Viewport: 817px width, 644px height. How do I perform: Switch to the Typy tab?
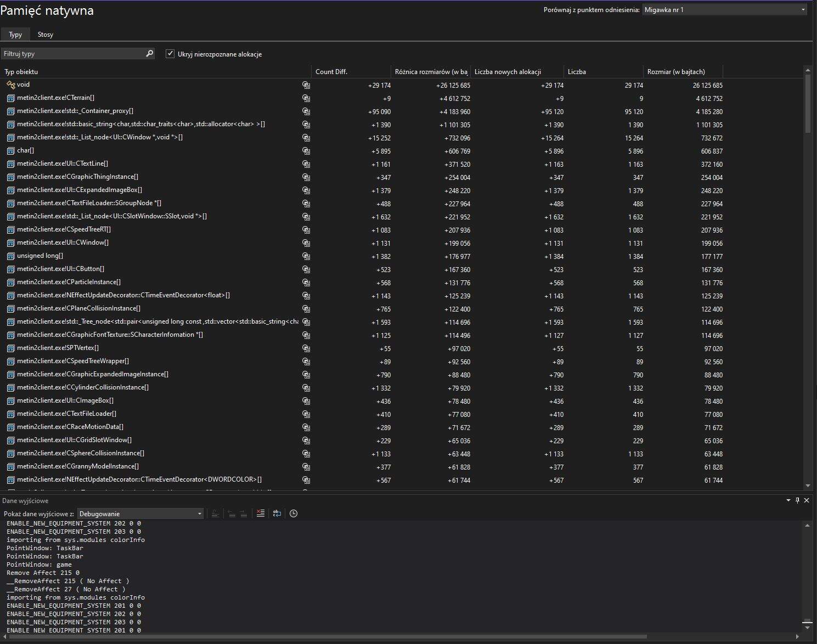pos(15,34)
